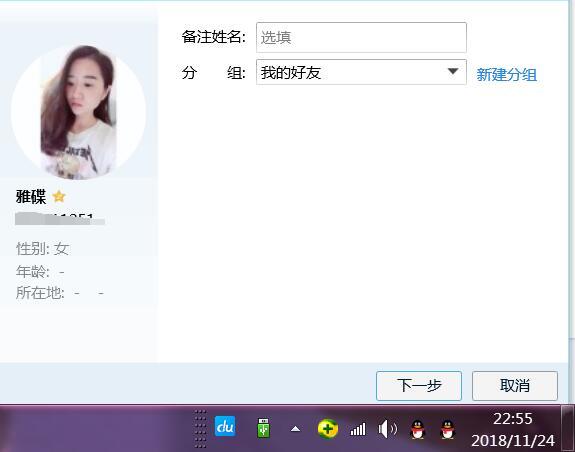The height and width of the screenshot is (452, 575).
Task: Click the nickname 雅碟
Action: (x=31, y=197)
